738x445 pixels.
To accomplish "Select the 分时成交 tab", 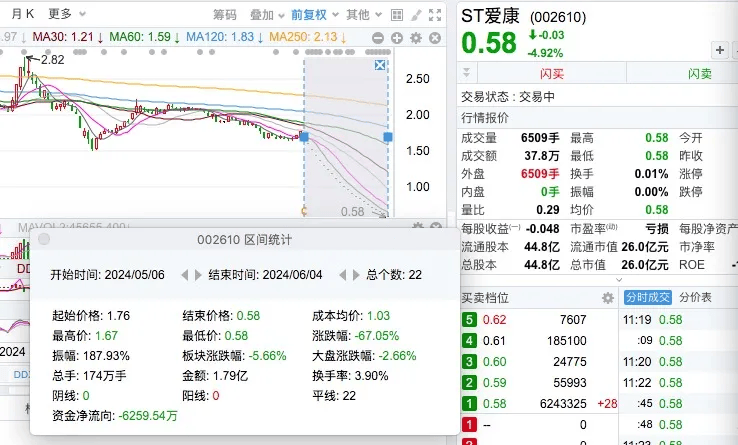I will tap(648, 297).
